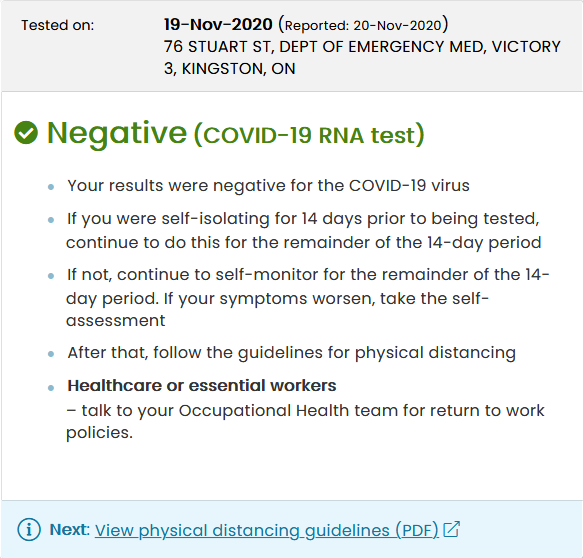Viewport: 583px width, 558px height.
Task: Click the Occupational Health team sentence
Action: point(305,422)
